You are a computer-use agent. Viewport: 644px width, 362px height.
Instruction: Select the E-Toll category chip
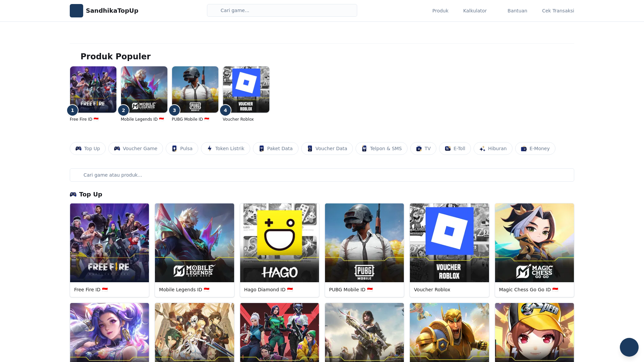(455, 148)
